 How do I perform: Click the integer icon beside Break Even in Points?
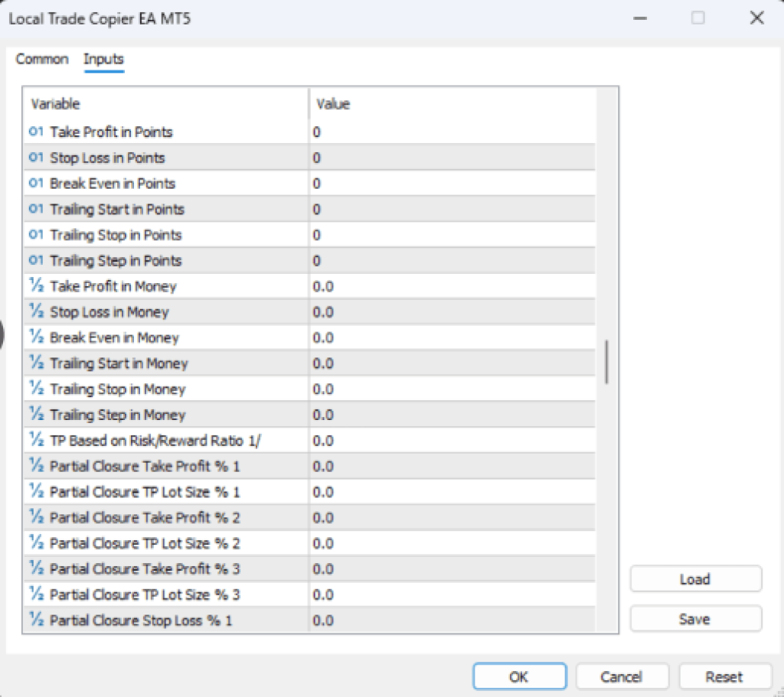pos(36,184)
